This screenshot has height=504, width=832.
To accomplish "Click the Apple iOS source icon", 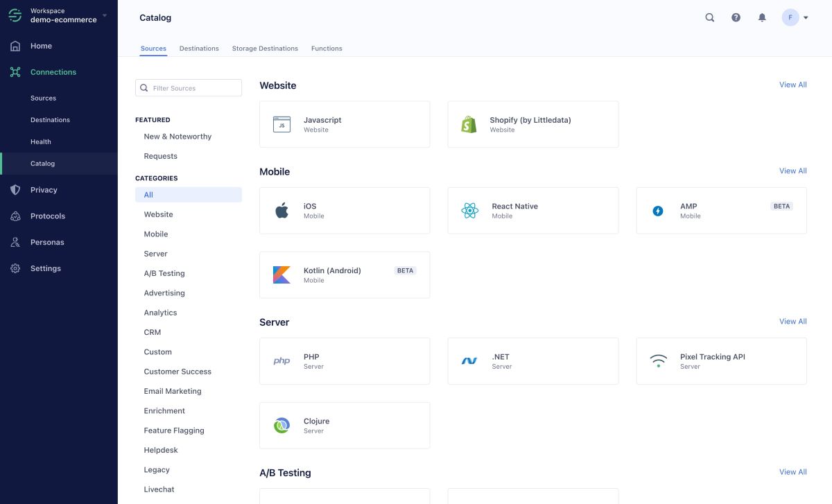I will coord(281,211).
